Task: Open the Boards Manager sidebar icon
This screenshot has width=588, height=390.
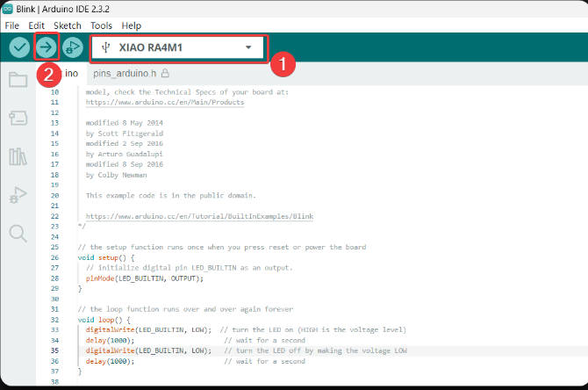Action: (18, 118)
